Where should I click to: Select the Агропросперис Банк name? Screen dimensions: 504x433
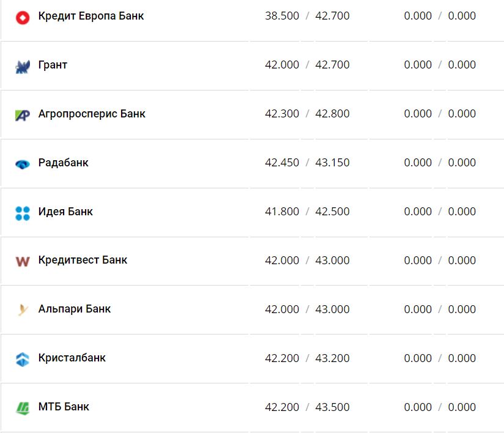tap(92, 114)
